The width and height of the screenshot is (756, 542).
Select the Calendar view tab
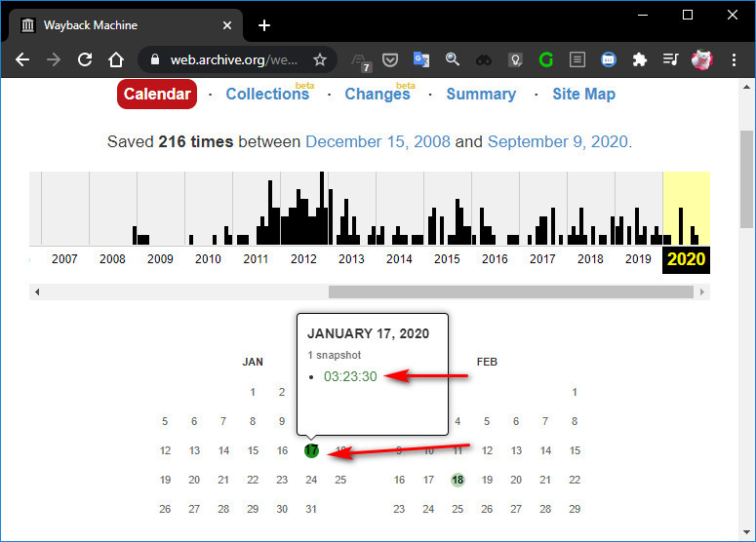point(157,94)
